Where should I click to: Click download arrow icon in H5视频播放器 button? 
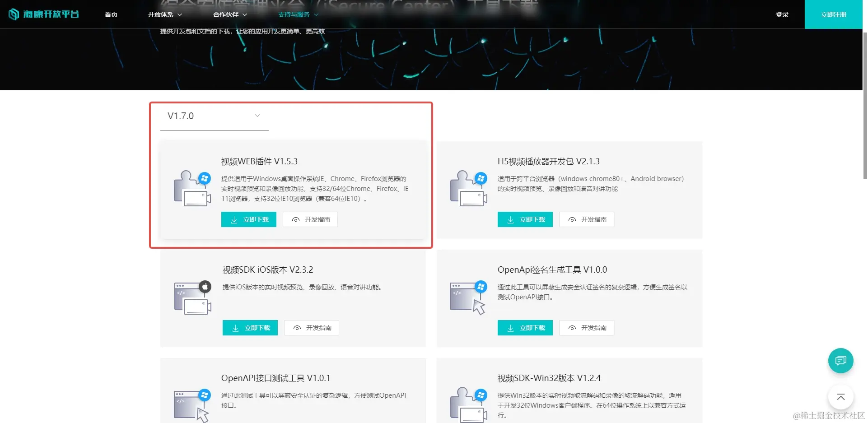510,220
